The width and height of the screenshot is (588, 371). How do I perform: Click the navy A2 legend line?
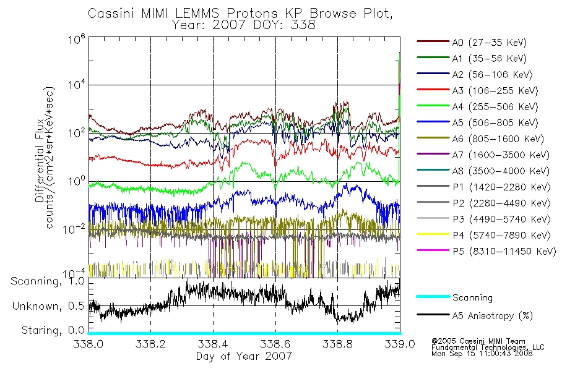click(x=433, y=74)
